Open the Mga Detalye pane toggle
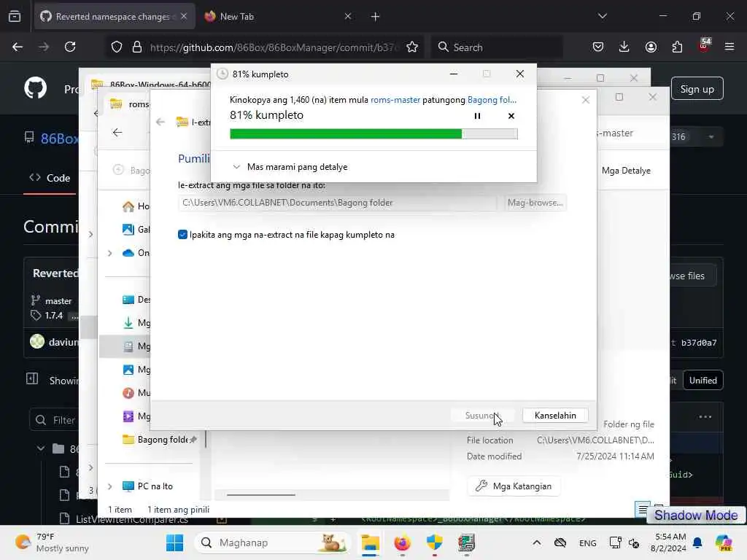 pyautogui.click(x=626, y=171)
